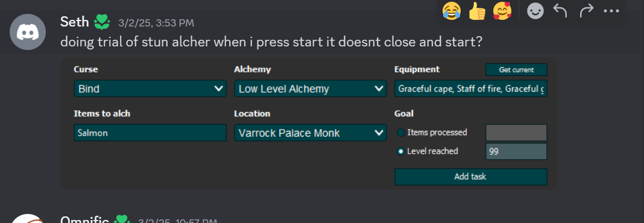644x223 pixels.
Task: Click Seth's username in the message header
Action: click(x=75, y=22)
